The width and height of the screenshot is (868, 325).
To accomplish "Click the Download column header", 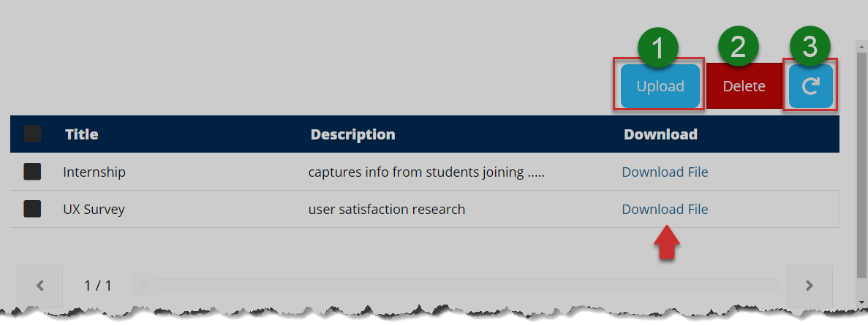I will click(x=660, y=134).
